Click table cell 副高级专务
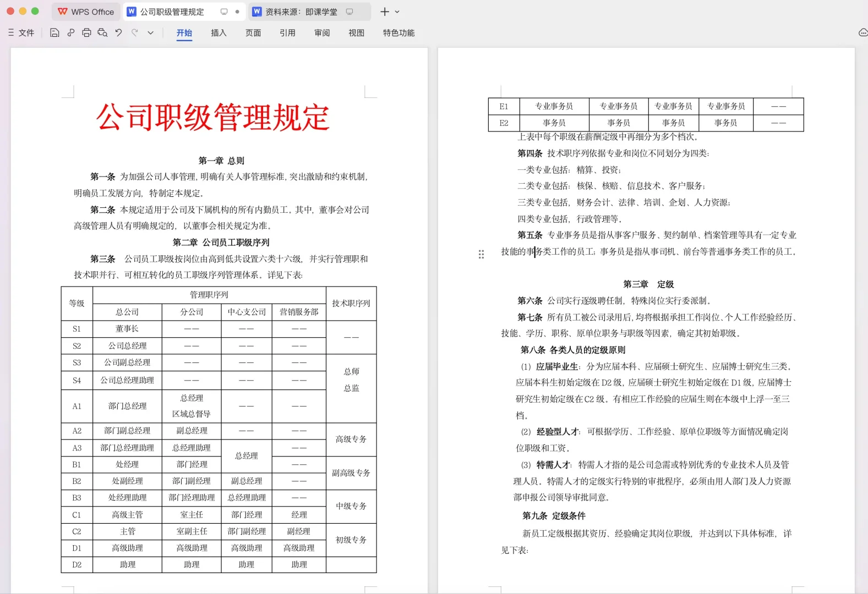The image size is (868, 594). 351,473
